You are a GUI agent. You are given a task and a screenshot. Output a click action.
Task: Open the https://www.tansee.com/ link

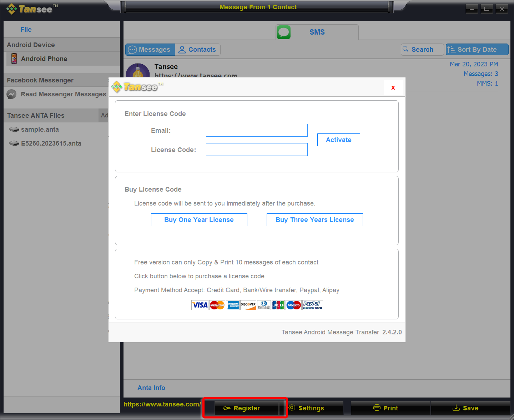[x=162, y=404]
